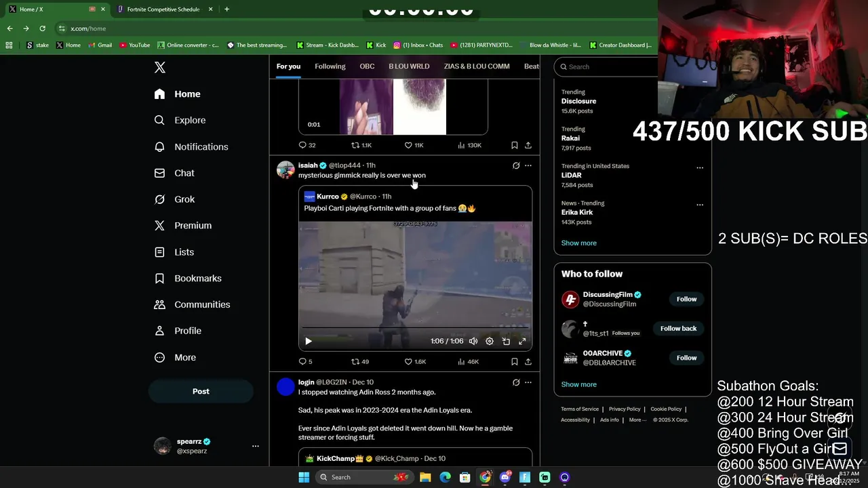The height and width of the screenshot is (488, 868).
Task: Select the For you tab
Action: click(288, 66)
